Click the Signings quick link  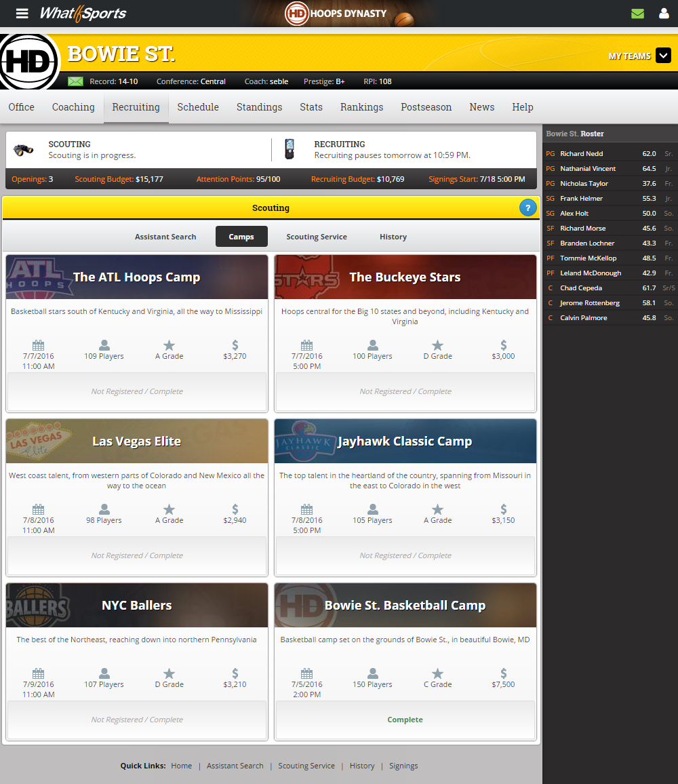coord(403,766)
